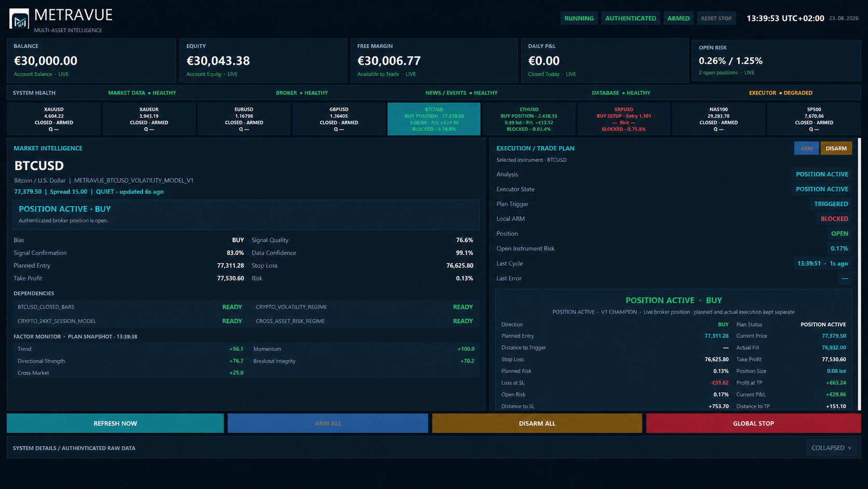Click the Stop Loss 76,625.80 value in Market Intelligence
Screen dimensions: 868x489
coord(460,266)
